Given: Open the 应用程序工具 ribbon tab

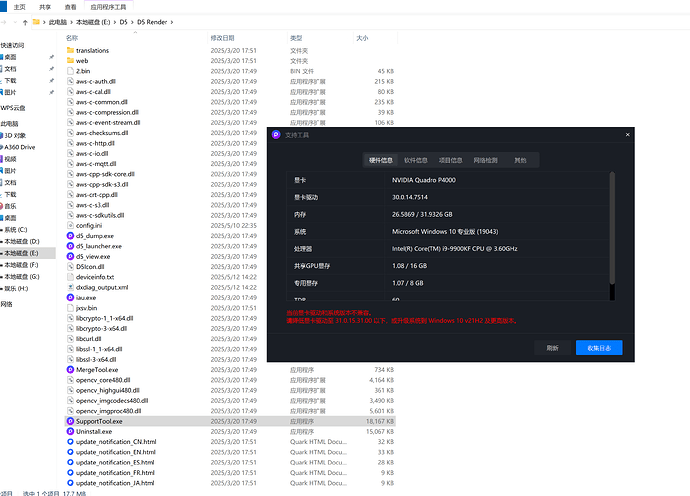Looking at the screenshot, I should [x=108, y=7].
